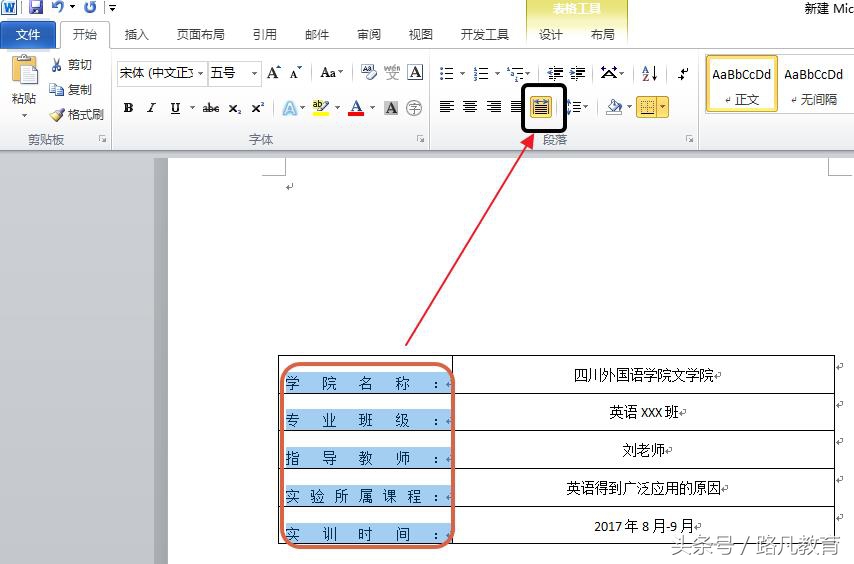Open the Paragraph dialog launcher
The height and width of the screenshot is (564, 854).
tap(690, 139)
